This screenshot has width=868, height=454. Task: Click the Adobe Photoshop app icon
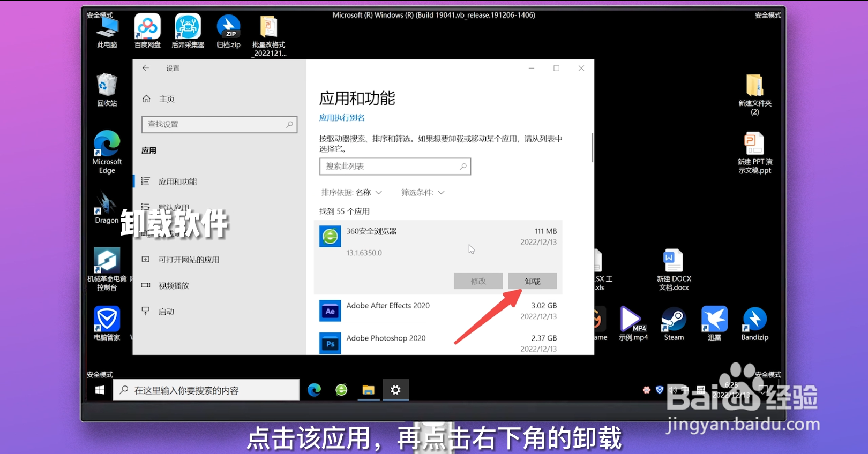(x=330, y=343)
